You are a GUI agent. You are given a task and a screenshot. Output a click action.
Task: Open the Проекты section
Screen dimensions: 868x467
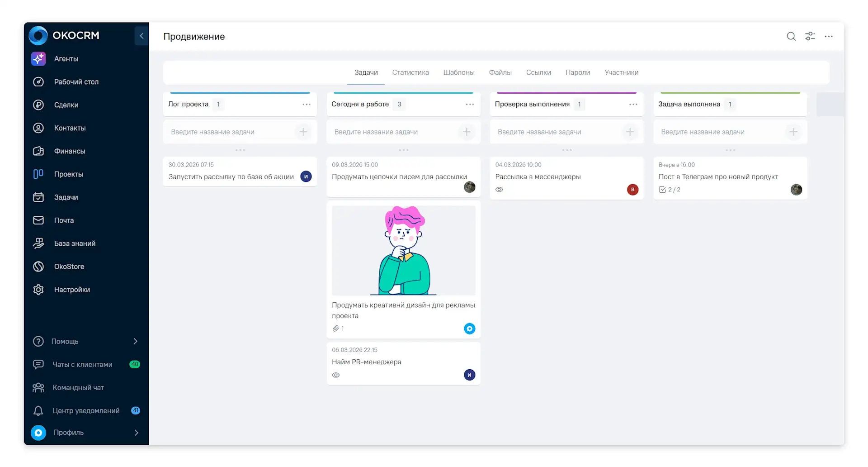pos(69,174)
